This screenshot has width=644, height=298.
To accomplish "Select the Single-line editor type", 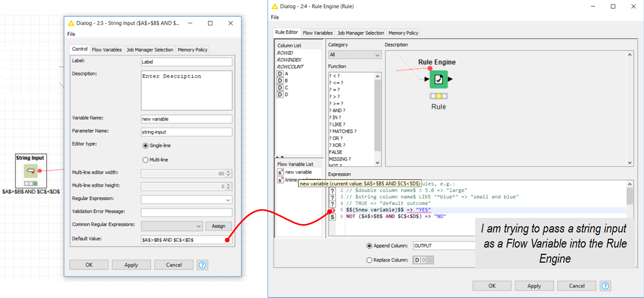I will coord(145,146).
